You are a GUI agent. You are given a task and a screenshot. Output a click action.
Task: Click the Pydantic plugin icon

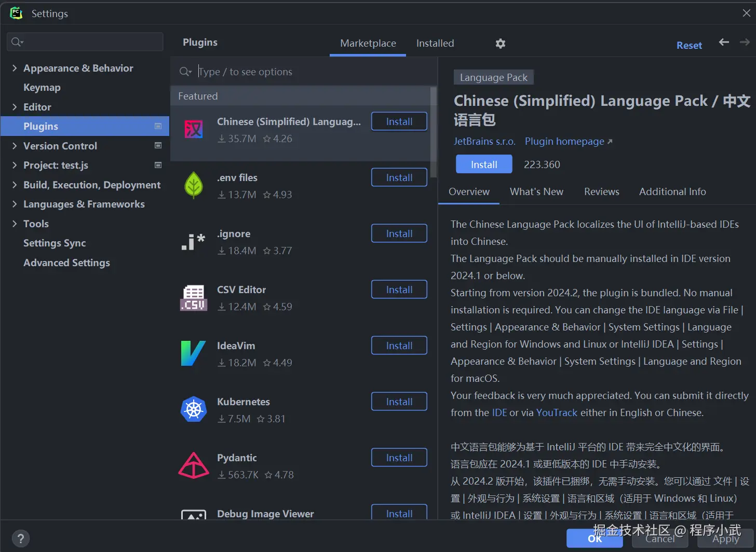194,465
